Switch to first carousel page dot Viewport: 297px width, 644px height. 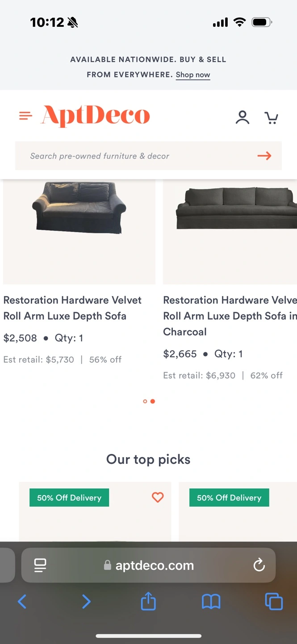pyautogui.click(x=145, y=401)
